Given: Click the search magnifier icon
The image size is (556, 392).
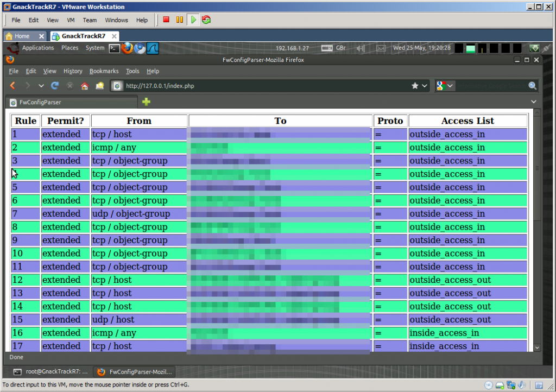Looking at the screenshot, I should 532,85.
